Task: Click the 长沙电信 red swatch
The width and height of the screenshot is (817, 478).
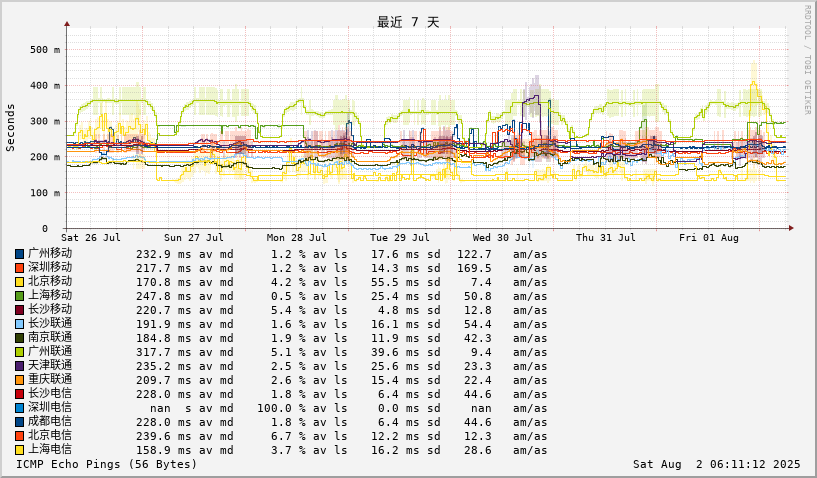Action: pos(19,395)
